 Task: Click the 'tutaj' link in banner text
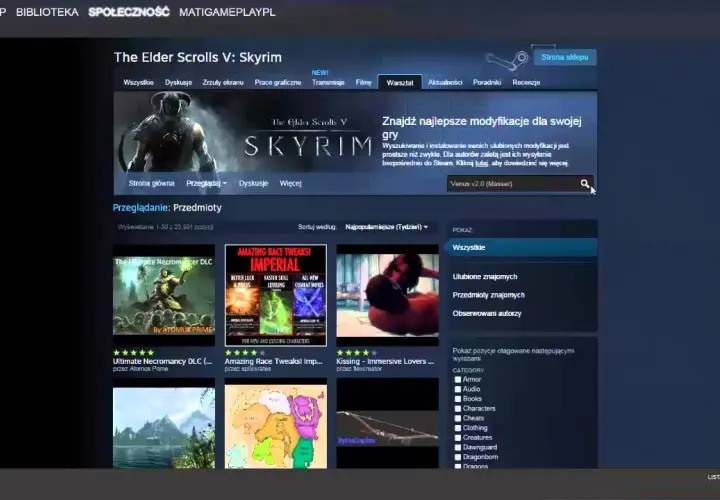pyautogui.click(x=481, y=163)
